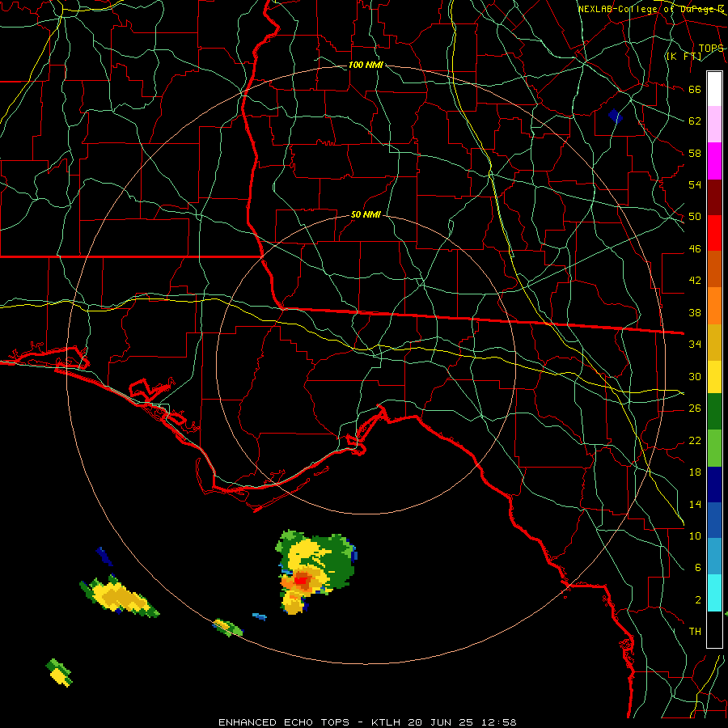Click the "6" scale value
Screen dimensions: 728x728
(697, 567)
